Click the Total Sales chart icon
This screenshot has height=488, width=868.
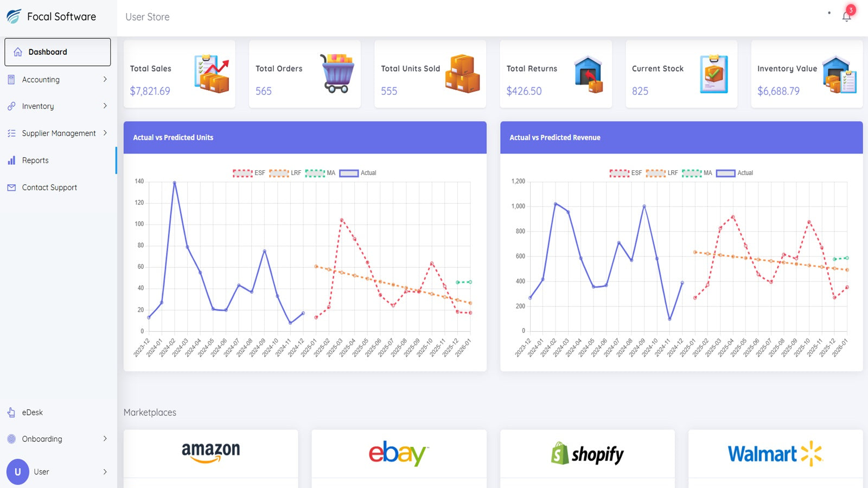[x=212, y=74]
